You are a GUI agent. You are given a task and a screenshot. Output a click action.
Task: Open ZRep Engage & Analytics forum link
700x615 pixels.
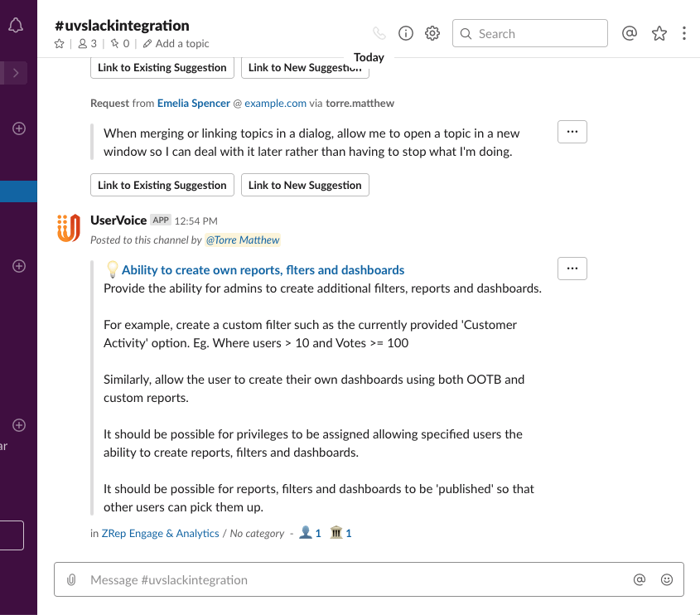click(160, 533)
